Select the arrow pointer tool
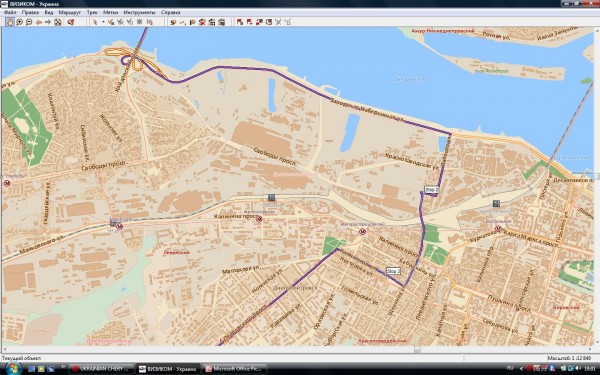Image resolution: width=600 pixels, height=375 pixels. (x=95, y=22)
